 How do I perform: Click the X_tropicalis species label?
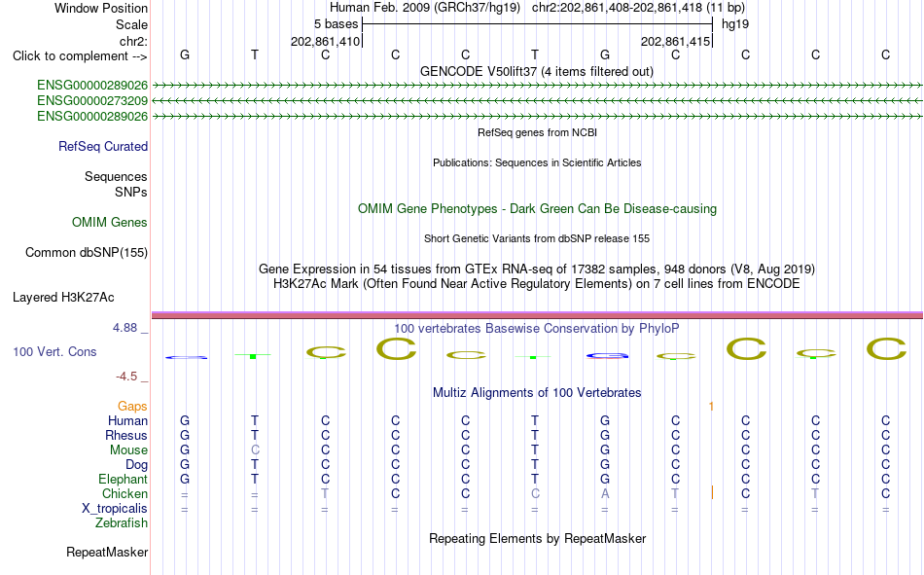115,509
